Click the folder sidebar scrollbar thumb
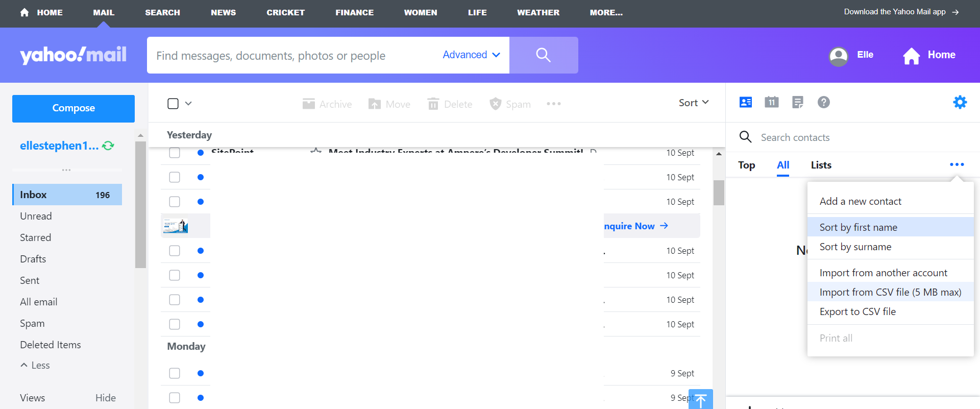The height and width of the screenshot is (409, 980). tap(140, 204)
